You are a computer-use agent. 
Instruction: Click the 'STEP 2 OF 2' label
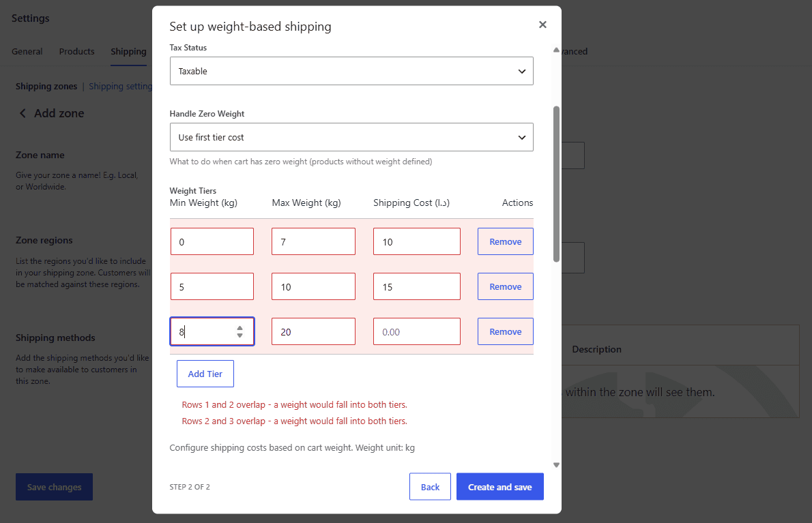190,487
